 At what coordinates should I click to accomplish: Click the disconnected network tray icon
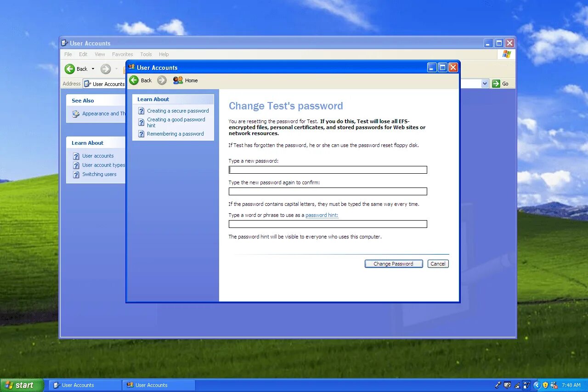tap(554, 385)
